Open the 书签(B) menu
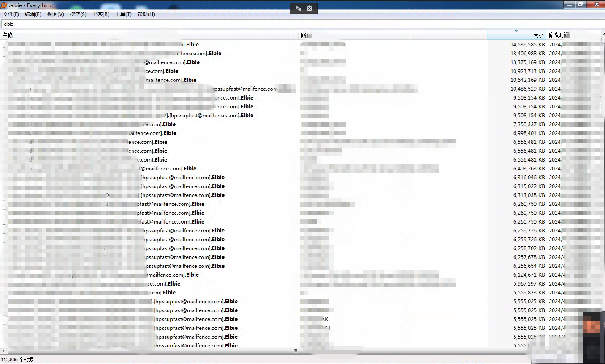The height and width of the screenshot is (364, 605). [x=101, y=14]
